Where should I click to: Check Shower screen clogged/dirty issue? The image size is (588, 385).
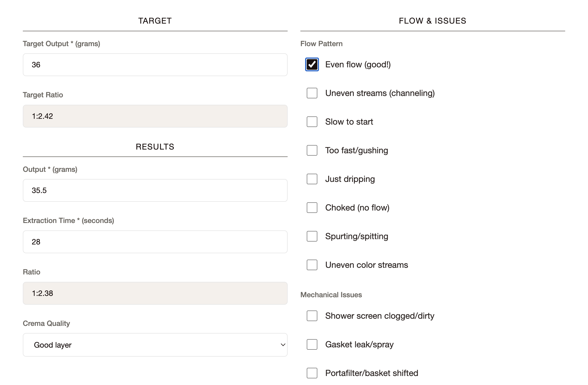pos(312,316)
